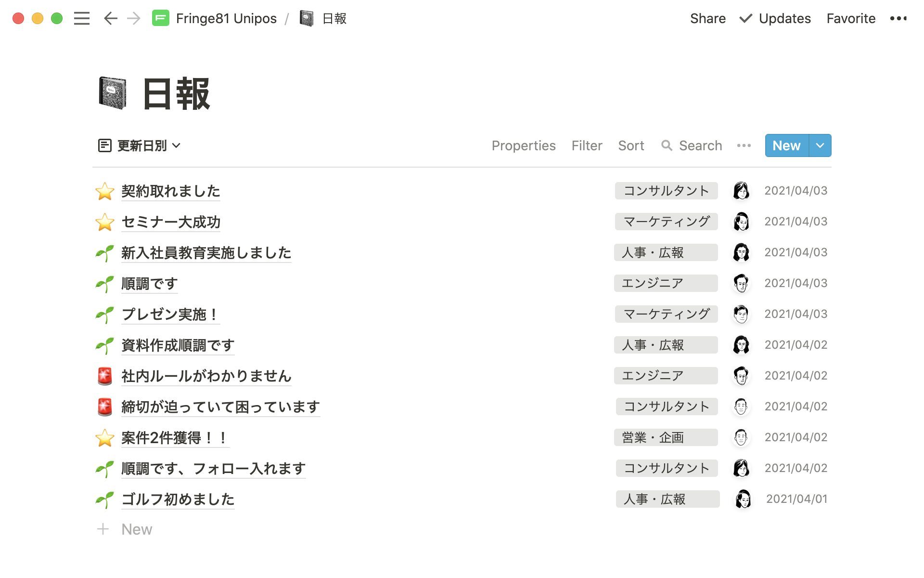Click the avatar in the ゴルフ初めました row

(743, 499)
